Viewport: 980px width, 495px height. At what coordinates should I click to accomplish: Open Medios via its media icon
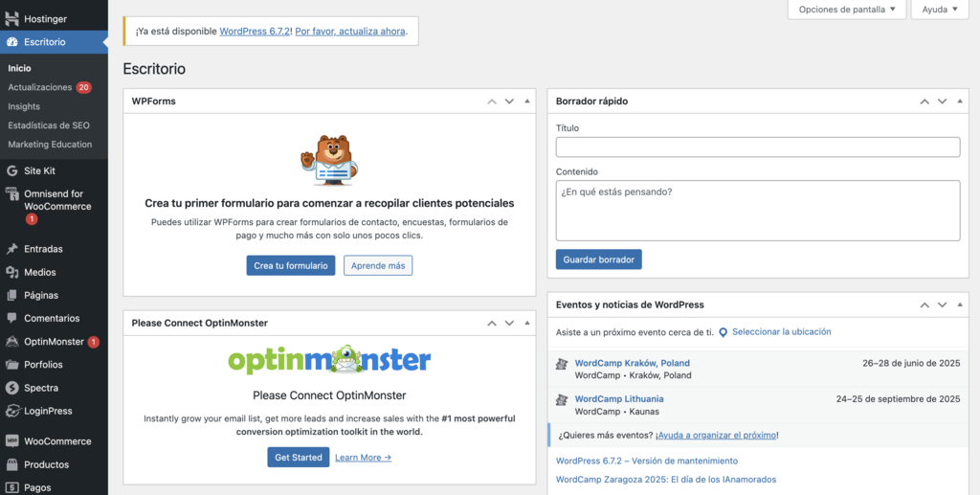[11, 272]
